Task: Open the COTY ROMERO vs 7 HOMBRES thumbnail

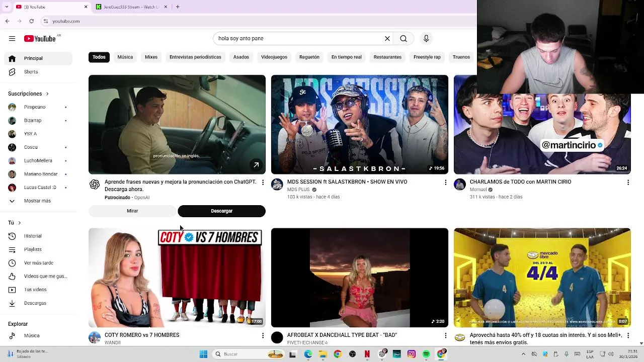Action: pyautogui.click(x=177, y=278)
